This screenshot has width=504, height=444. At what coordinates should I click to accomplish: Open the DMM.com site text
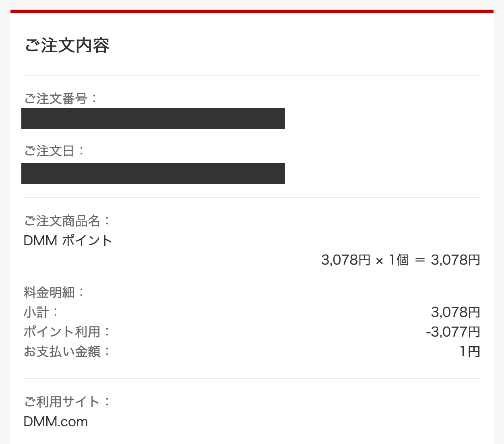pyautogui.click(x=56, y=421)
